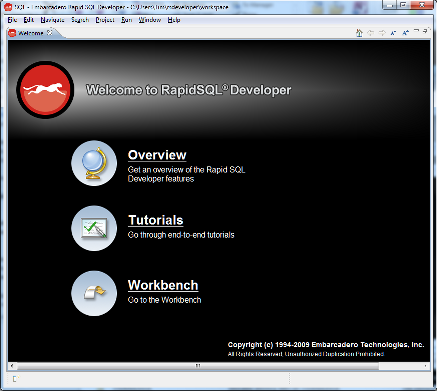Open the Edit menu
Image resolution: width=437 pixels, height=391 pixels.
pos(29,20)
